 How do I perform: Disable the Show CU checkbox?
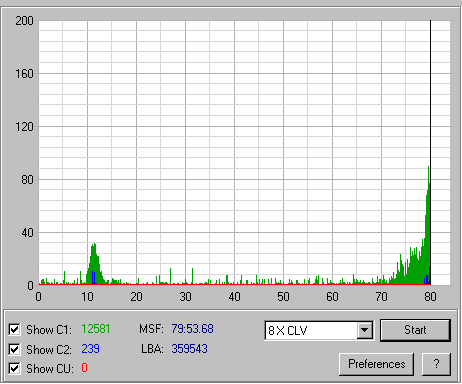pos(15,369)
